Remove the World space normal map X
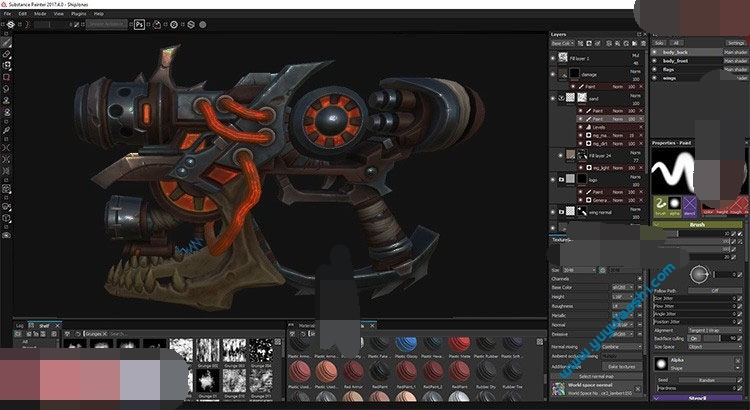 (x=638, y=388)
